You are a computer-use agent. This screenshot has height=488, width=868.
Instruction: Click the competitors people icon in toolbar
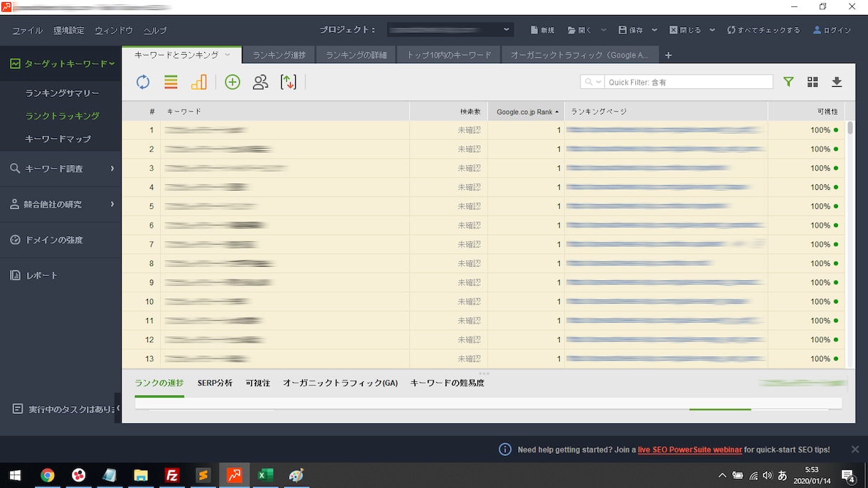click(x=260, y=82)
